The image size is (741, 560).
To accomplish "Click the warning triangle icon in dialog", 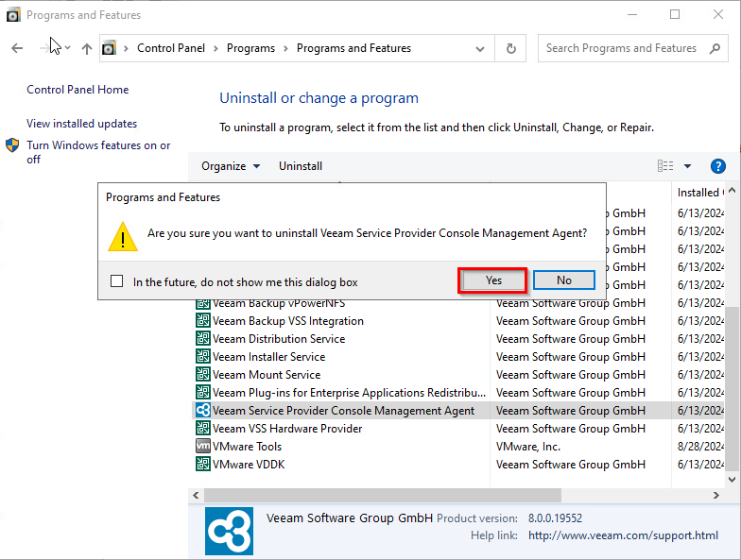I will tap(123, 236).
